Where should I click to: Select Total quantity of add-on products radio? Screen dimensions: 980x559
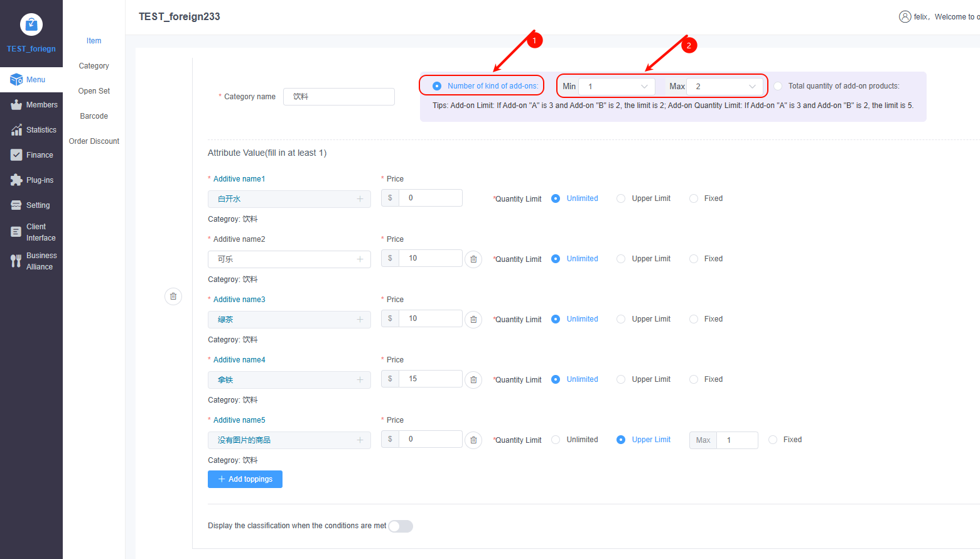tap(778, 86)
